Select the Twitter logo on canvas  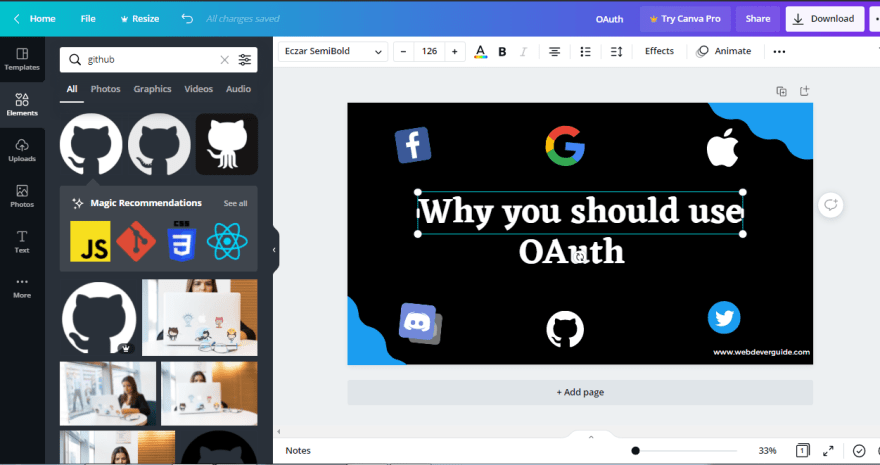724,317
